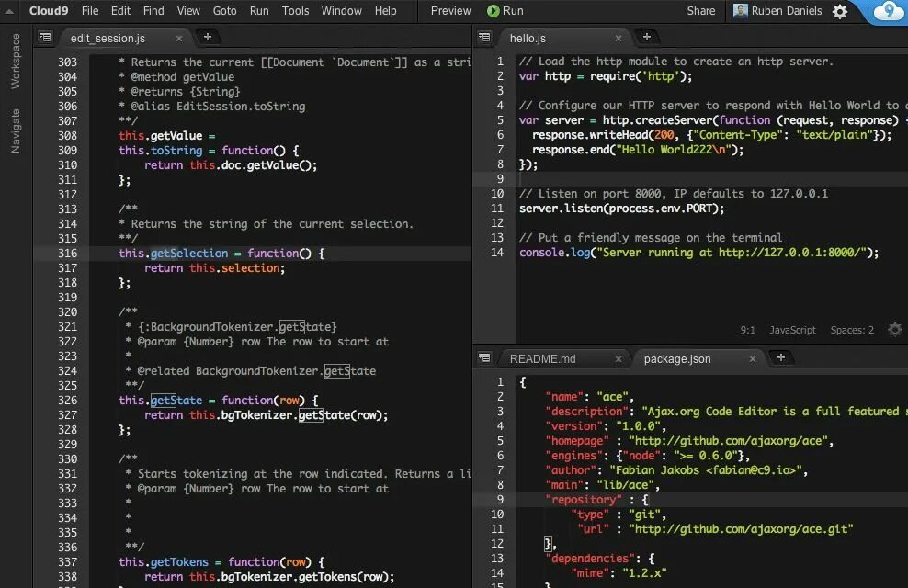Open the Workspace side panel
Image resolution: width=908 pixels, height=588 pixels.
(16, 61)
